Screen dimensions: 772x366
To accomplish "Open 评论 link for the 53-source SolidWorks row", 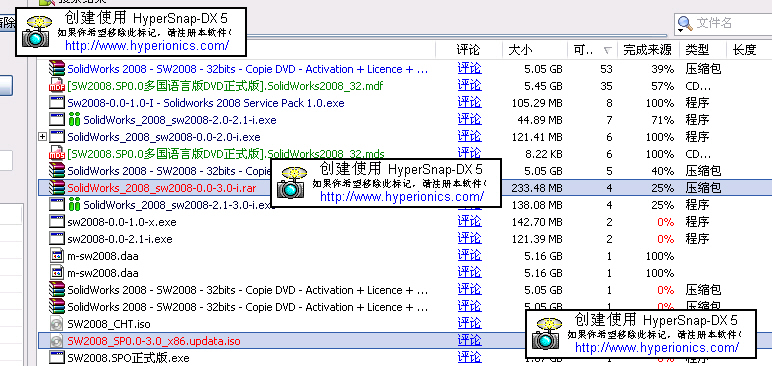I will pyautogui.click(x=469, y=68).
